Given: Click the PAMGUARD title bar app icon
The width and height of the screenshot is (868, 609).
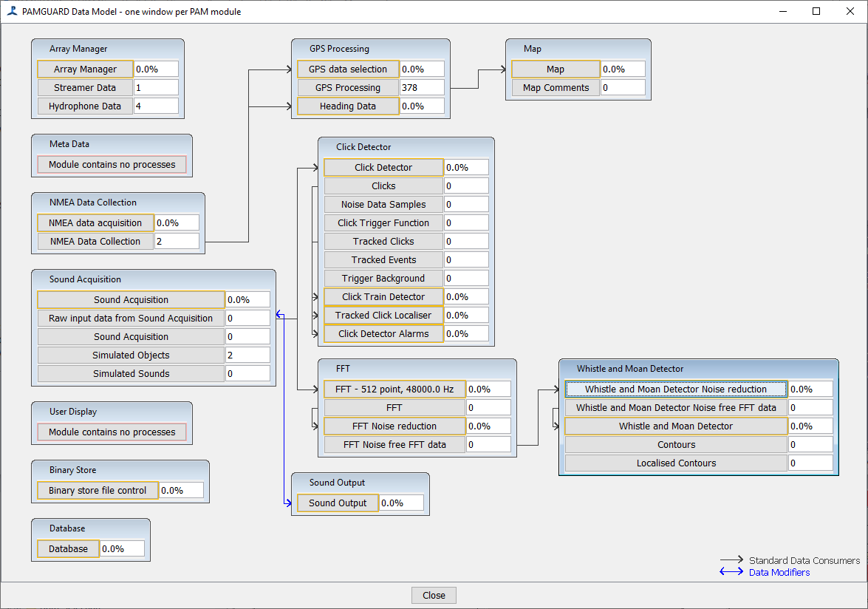Looking at the screenshot, I should [12, 11].
